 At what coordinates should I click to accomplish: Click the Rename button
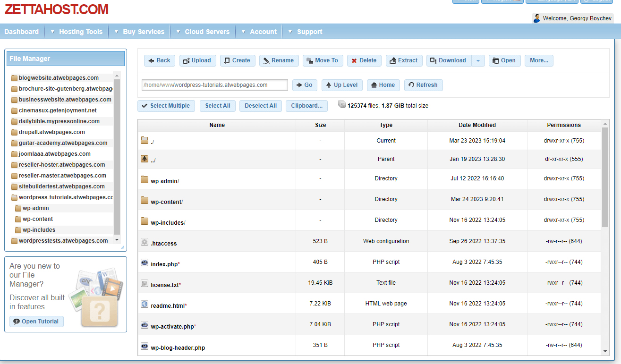(x=279, y=60)
